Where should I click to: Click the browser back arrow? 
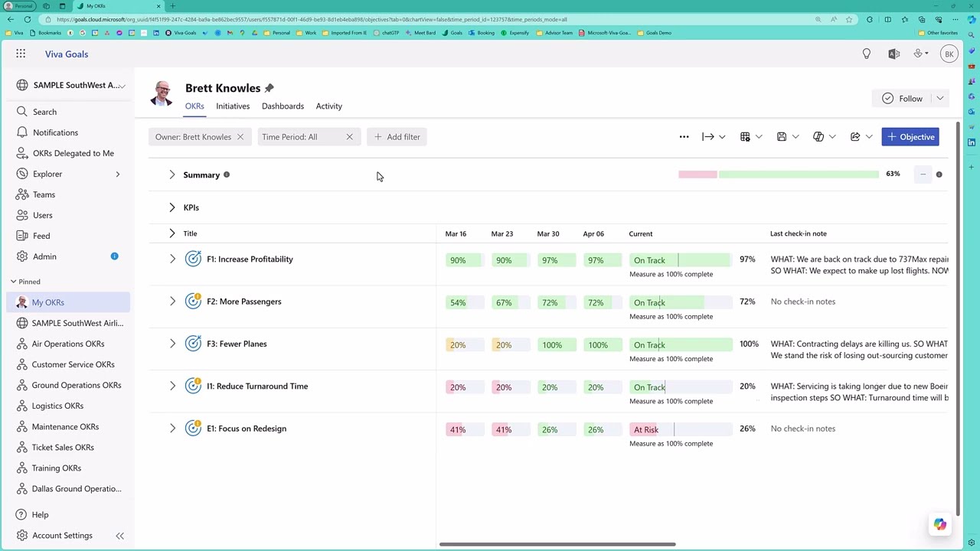[x=10, y=19]
